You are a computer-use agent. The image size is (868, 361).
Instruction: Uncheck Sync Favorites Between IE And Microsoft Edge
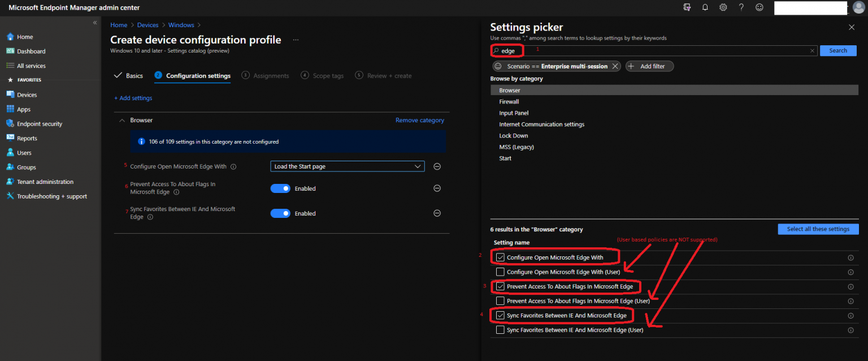(500, 315)
